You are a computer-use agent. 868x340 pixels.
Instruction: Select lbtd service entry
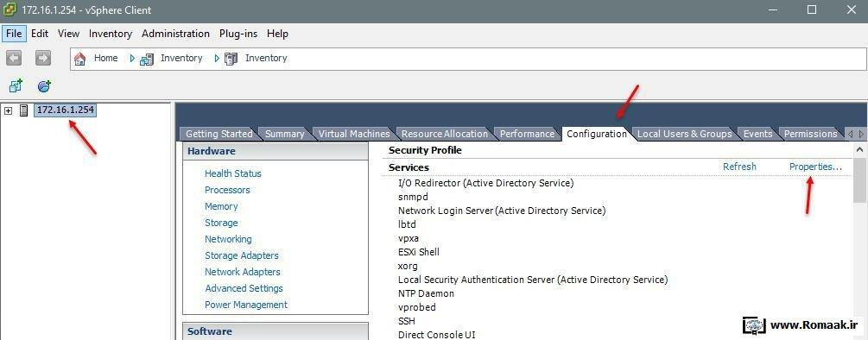tap(407, 224)
